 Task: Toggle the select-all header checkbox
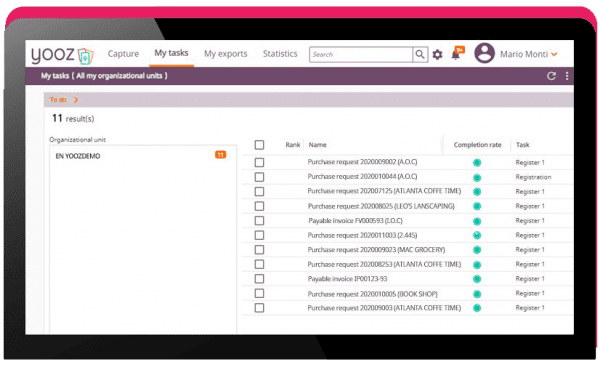click(259, 145)
